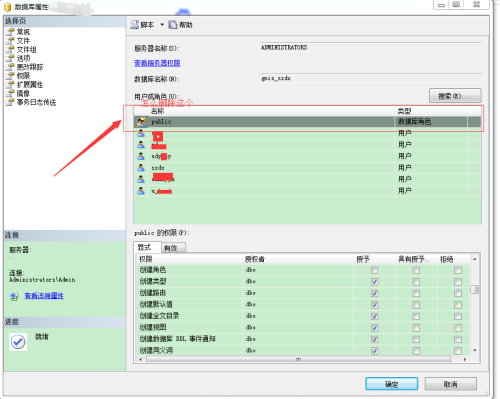Viewport: 500px width, 399px height.
Task: Click the 脚本 toolbar label
Action: pos(147,25)
